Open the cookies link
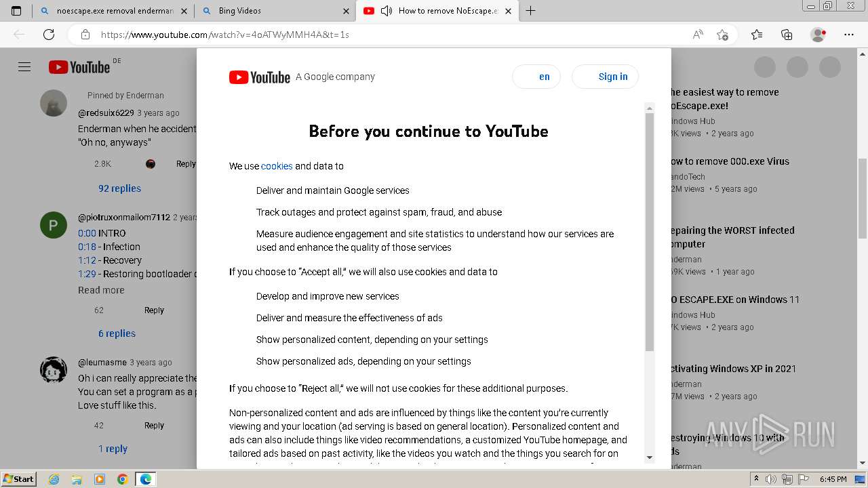Screen dimensions: 868x488 (277, 166)
